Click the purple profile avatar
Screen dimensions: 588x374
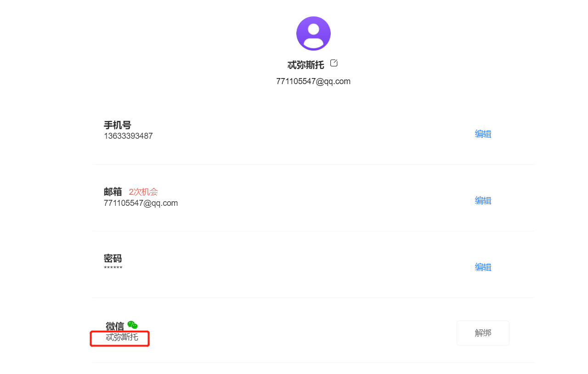click(313, 34)
